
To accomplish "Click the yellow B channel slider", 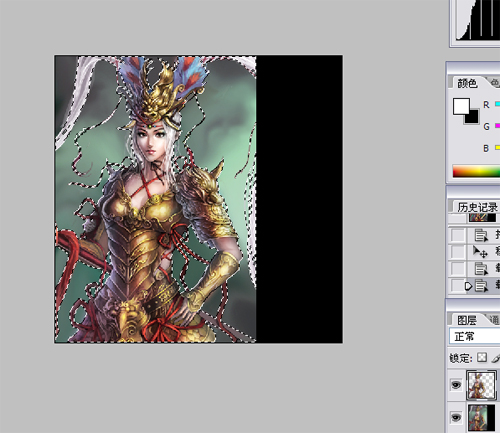I will (x=497, y=147).
